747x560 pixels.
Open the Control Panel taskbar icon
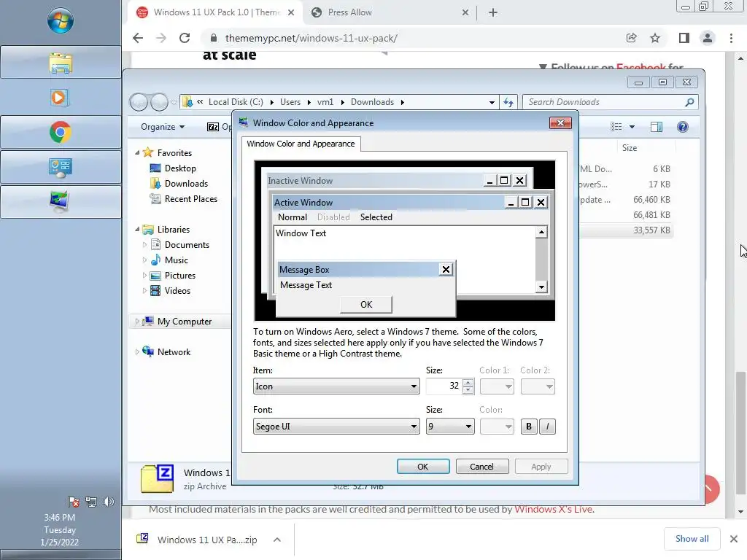click(61, 167)
